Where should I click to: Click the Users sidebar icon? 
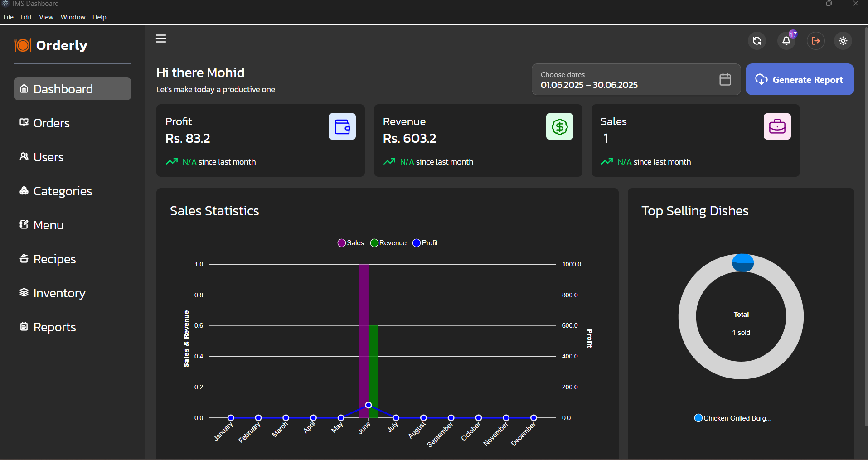tap(24, 156)
